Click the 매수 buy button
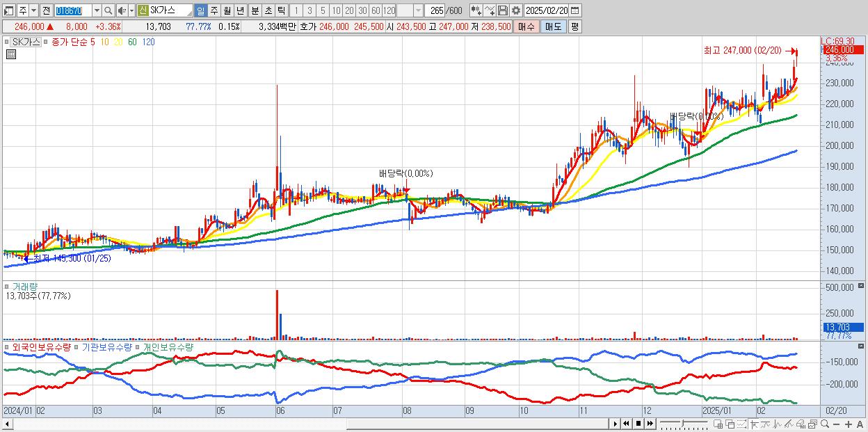 [x=527, y=26]
